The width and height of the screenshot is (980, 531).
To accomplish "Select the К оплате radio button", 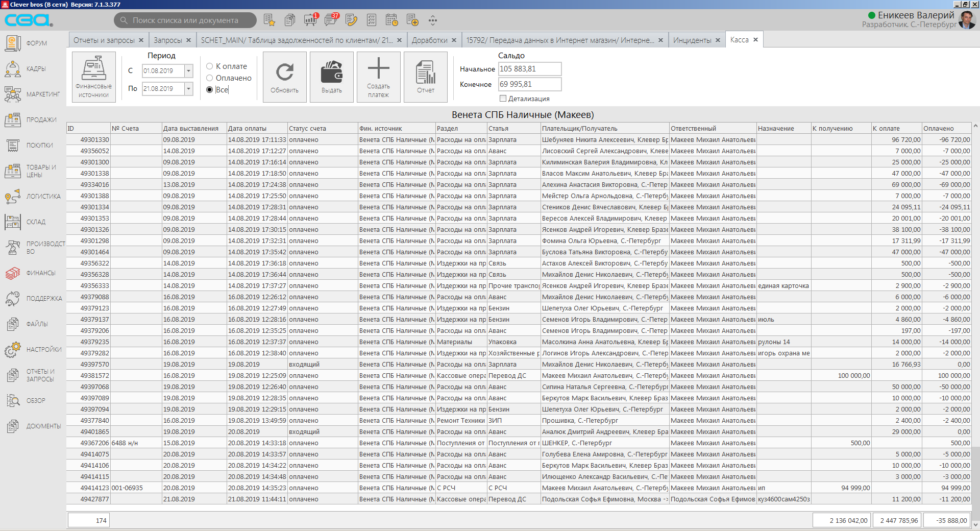I will (x=209, y=66).
